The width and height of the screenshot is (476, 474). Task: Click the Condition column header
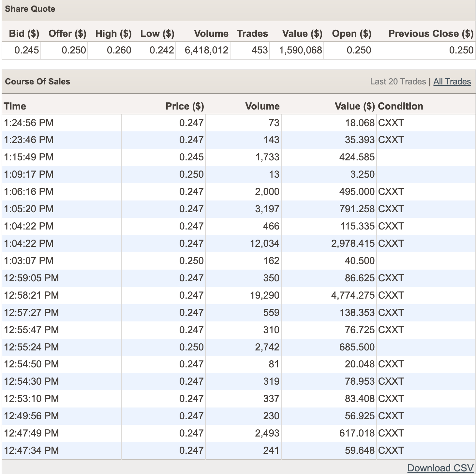click(x=400, y=106)
